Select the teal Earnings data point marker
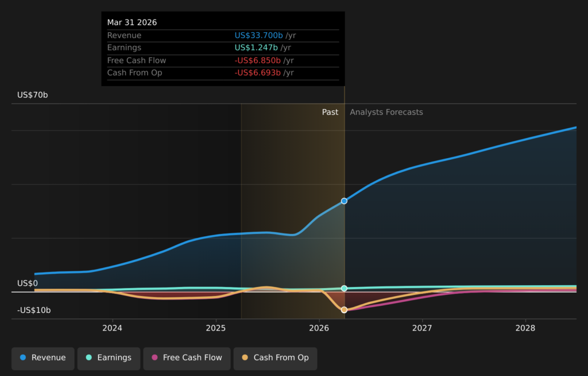588x376 pixels. click(x=344, y=289)
